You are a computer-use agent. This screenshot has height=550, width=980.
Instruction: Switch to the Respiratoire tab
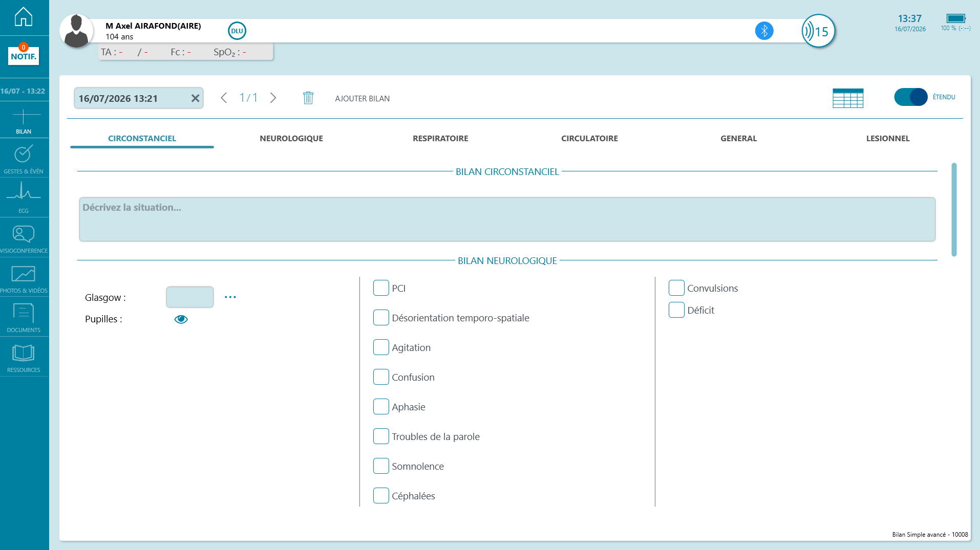[x=440, y=138]
